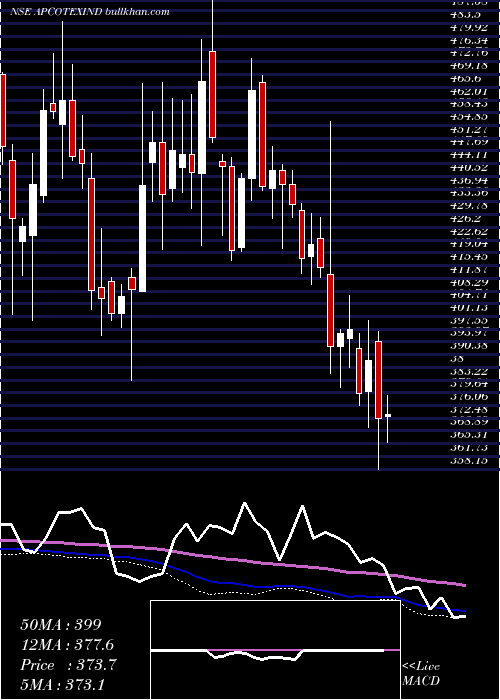500x700 pixels.
Task: Click the 401.13 price axis label
Action: pos(468,308)
